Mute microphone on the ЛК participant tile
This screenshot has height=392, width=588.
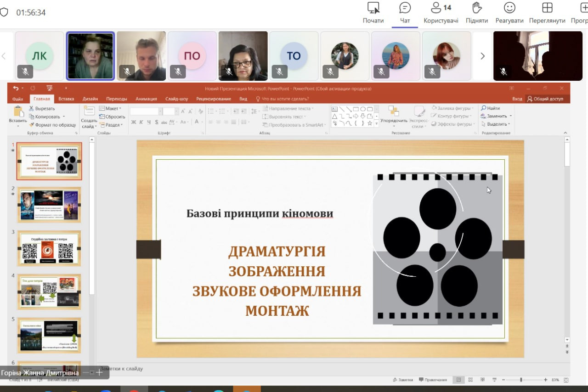point(25,72)
